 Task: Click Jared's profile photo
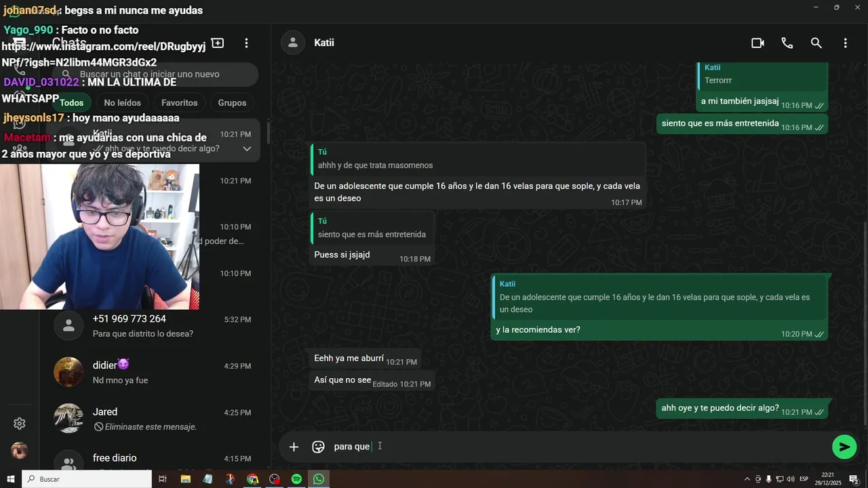pos(68,419)
